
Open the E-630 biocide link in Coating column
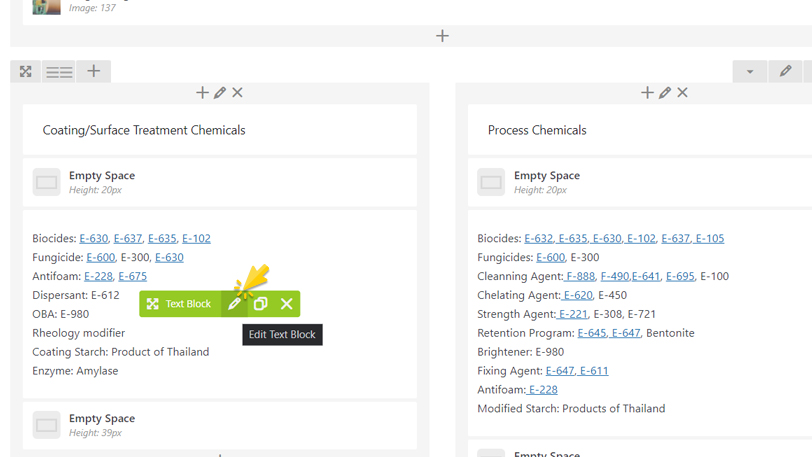click(x=94, y=239)
